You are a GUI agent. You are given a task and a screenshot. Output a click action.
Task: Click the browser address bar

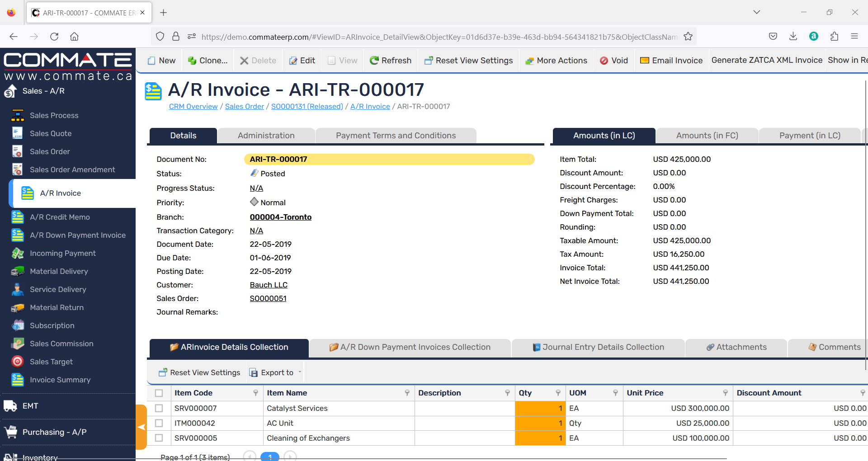tap(439, 37)
